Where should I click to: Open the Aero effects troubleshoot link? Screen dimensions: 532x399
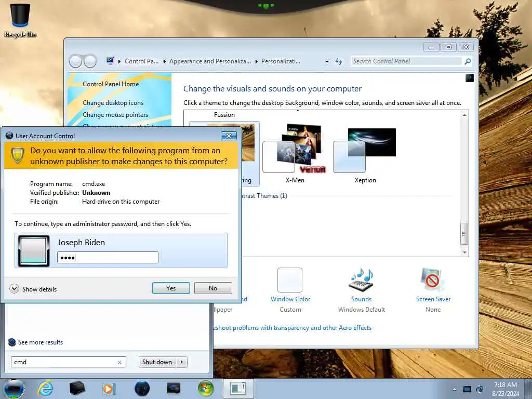click(x=292, y=328)
